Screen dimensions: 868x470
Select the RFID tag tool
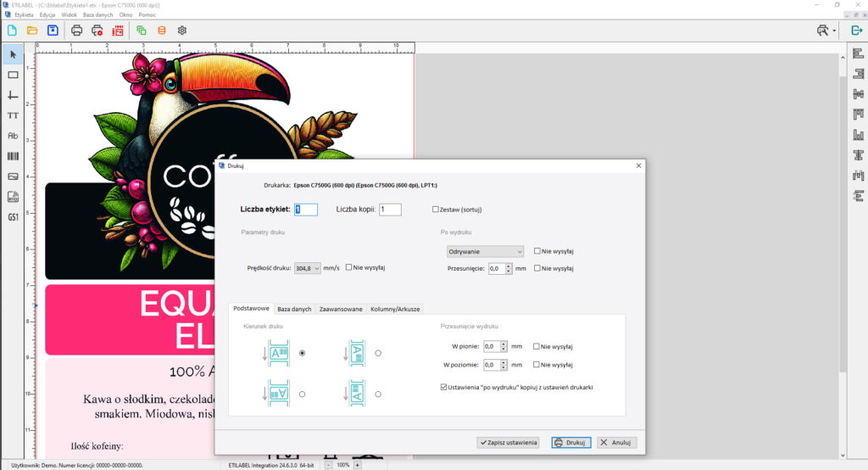[x=13, y=197]
